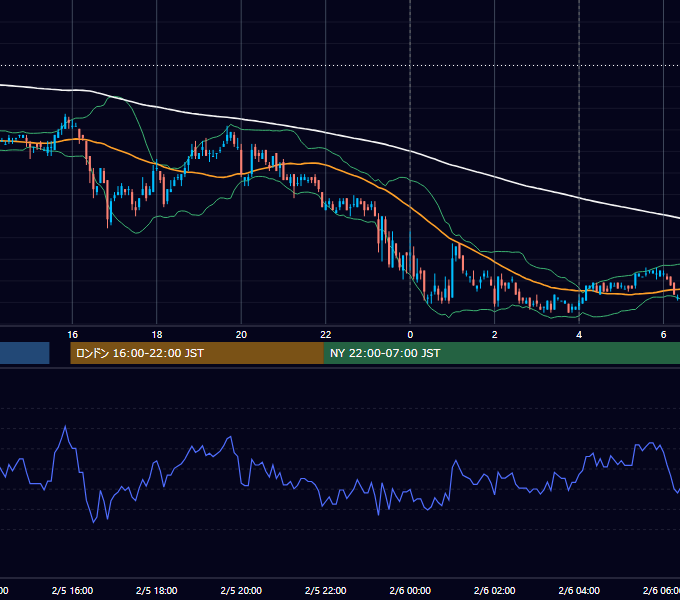Screen dimensions: 680x600
Task: Click the 4 hour label on the axis
Action: (579, 335)
